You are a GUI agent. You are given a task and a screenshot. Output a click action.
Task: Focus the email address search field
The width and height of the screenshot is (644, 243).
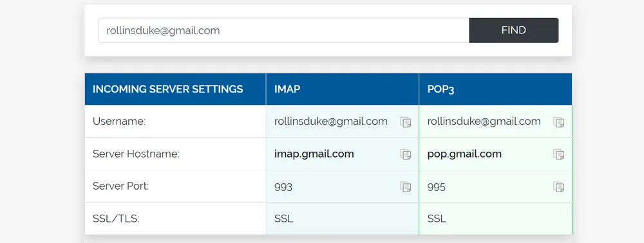coord(284,30)
